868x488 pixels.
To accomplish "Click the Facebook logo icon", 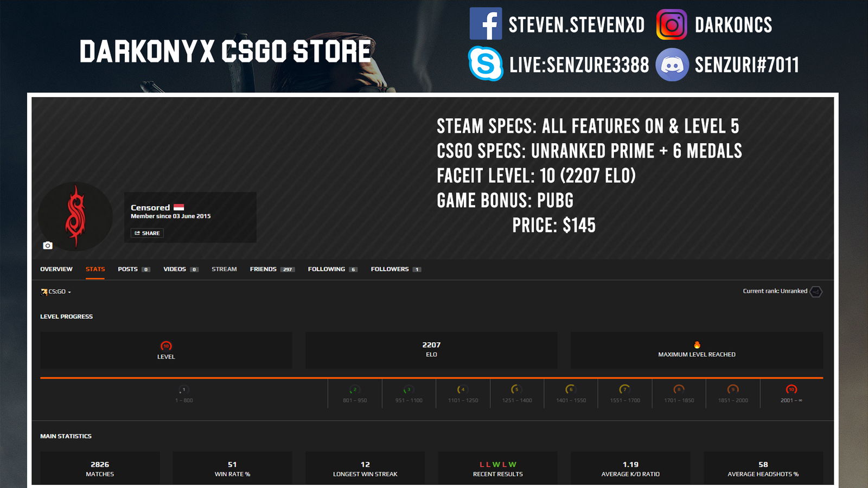I will click(486, 23).
